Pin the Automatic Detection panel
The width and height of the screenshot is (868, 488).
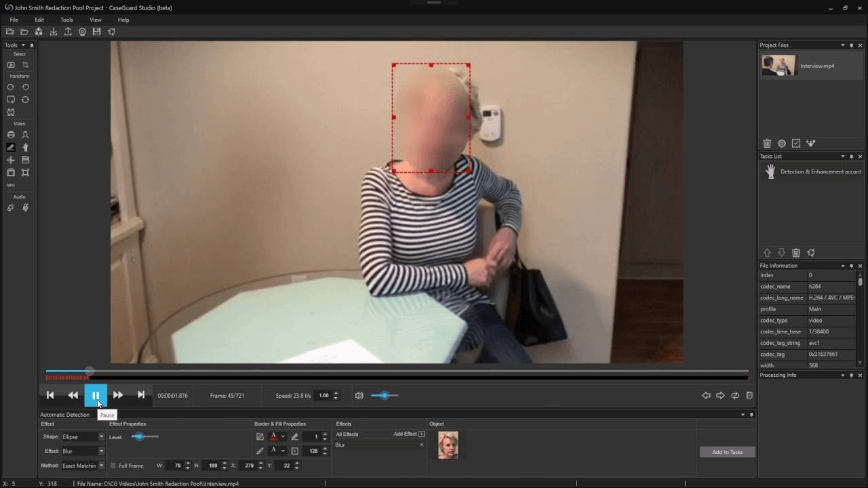pyautogui.click(x=751, y=415)
